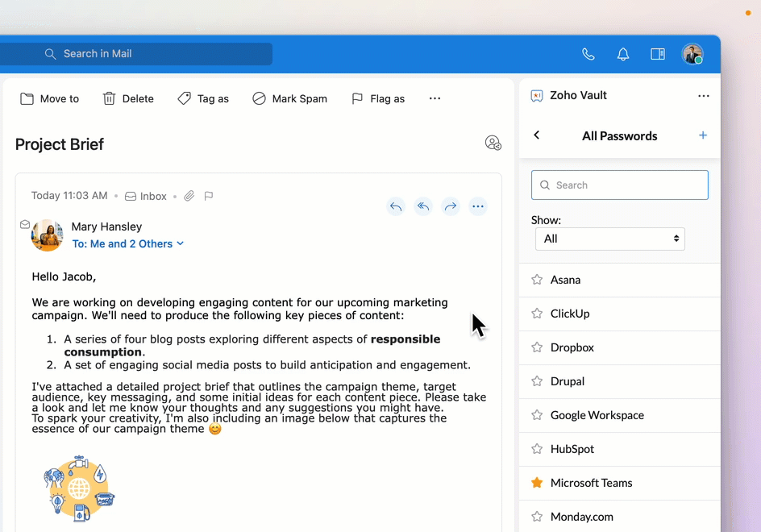This screenshot has height=532, width=761.
Task: Click sender name Mary Hansley
Action: (x=106, y=227)
